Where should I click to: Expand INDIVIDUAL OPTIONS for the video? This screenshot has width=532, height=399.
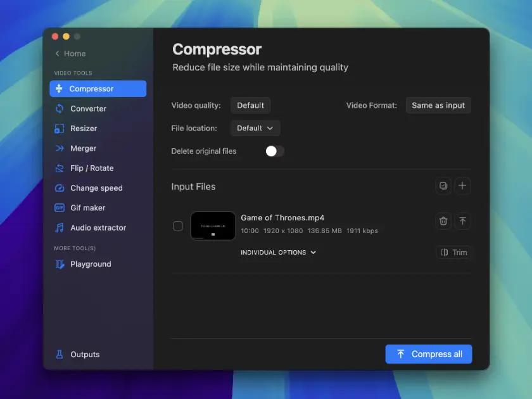click(278, 252)
